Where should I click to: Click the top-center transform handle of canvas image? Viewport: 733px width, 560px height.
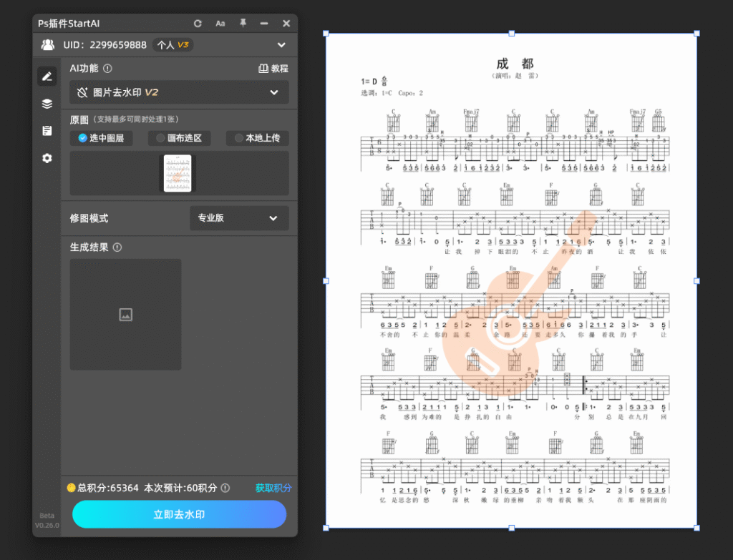tap(511, 33)
